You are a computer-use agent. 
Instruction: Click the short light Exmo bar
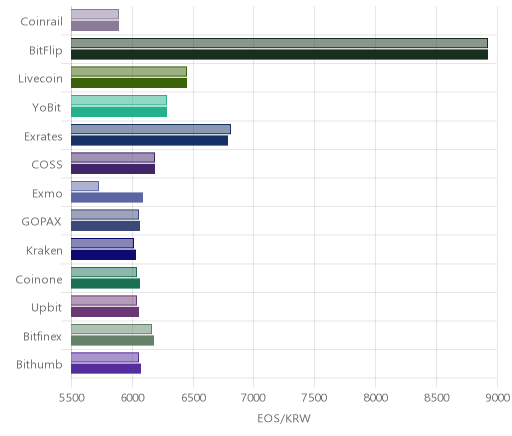click(85, 186)
